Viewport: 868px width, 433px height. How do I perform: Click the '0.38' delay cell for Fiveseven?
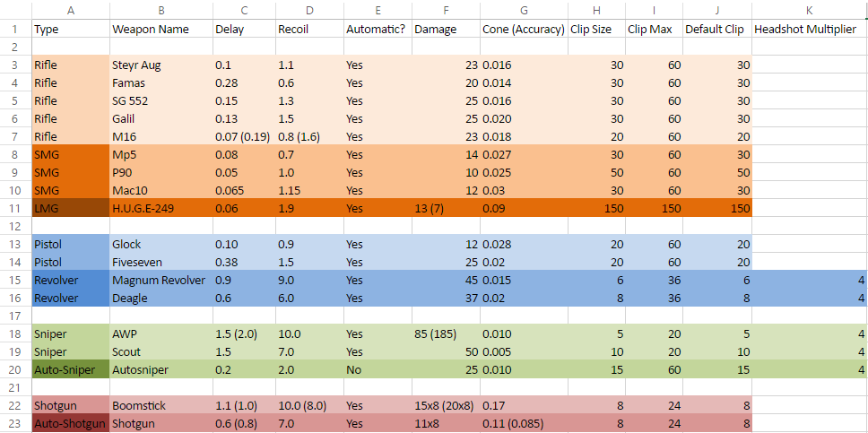click(x=244, y=263)
